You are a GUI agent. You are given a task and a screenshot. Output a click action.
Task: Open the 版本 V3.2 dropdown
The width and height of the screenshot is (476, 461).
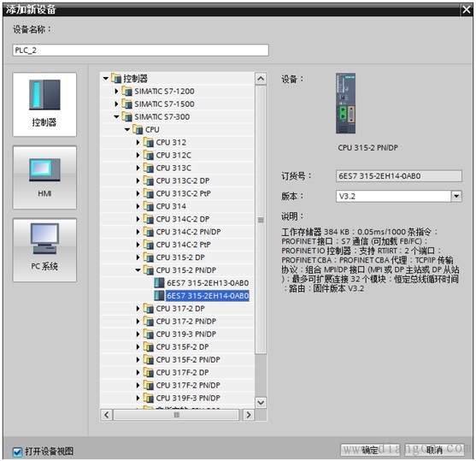point(456,197)
